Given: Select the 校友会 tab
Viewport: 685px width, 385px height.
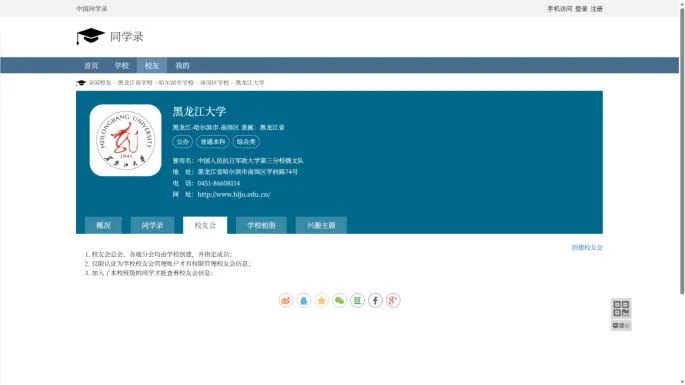Looking at the screenshot, I should (x=205, y=225).
